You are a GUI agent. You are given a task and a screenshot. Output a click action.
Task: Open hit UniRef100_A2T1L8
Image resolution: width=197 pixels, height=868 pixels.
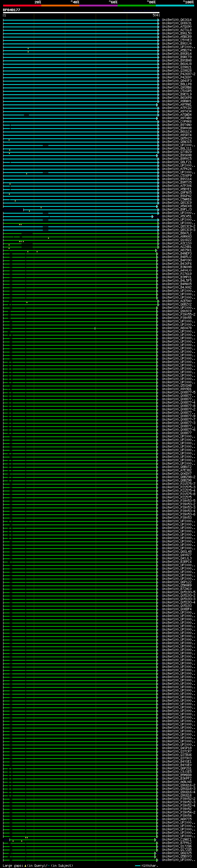(x=177, y=30)
